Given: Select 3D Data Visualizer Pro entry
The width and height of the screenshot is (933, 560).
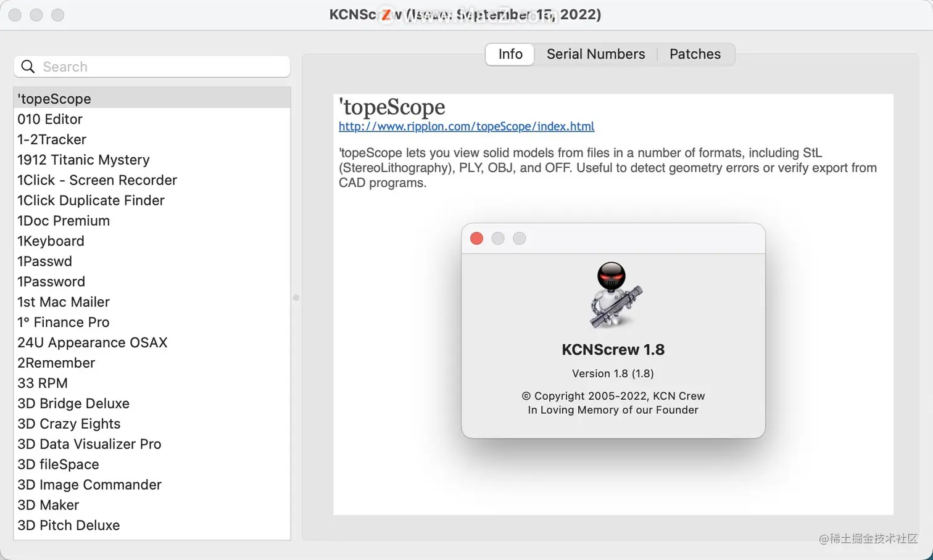Looking at the screenshot, I should point(152,445).
